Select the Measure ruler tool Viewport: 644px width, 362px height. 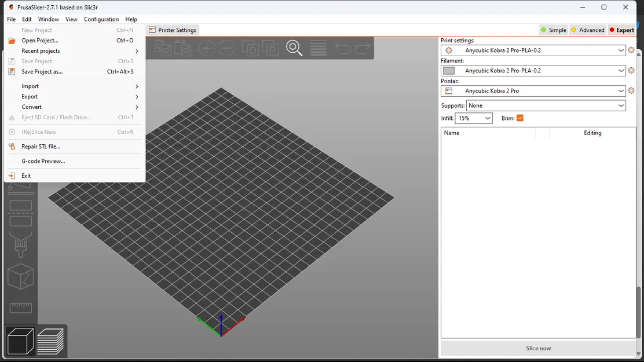20,308
